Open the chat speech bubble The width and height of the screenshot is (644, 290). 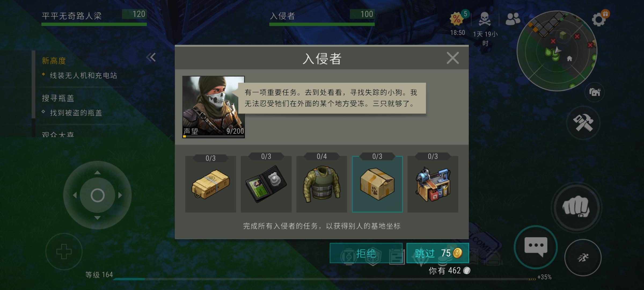click(536, 247)
